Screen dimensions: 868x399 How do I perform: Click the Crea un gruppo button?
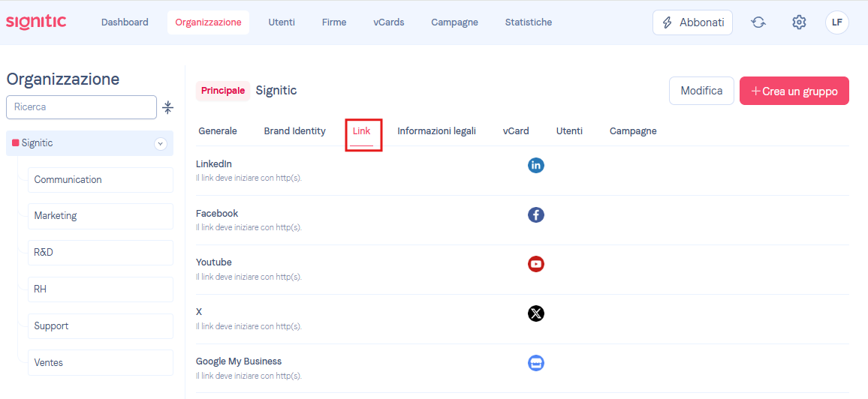pyautogui.click(x=794, y=91)
